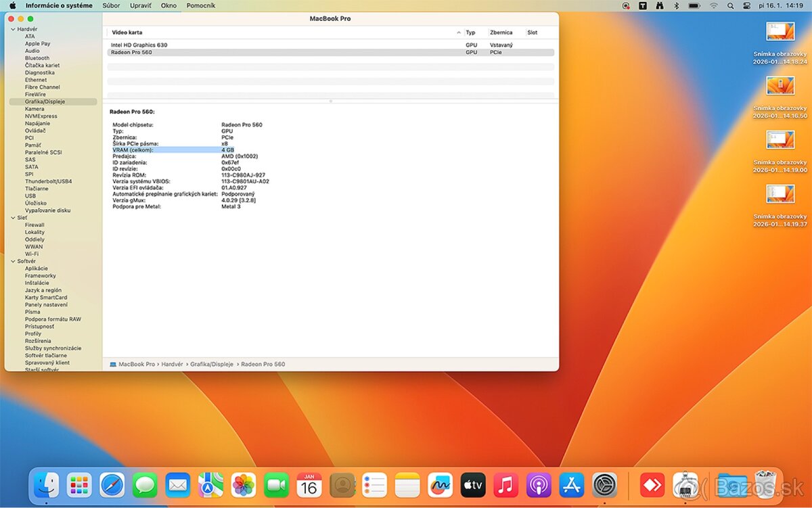
Task: Open System Settings from the Dock
Action: point(604,485)
